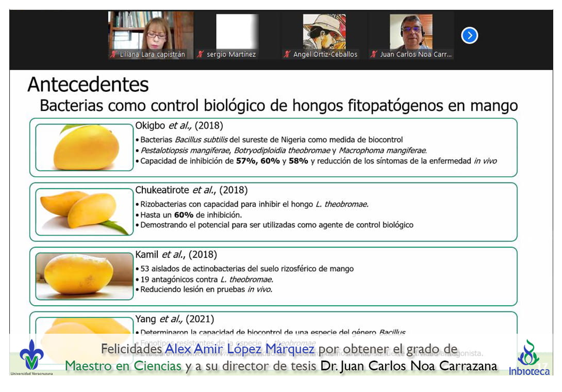Click the Yang et al. (2021) heading
The width and height of the screenshot is (562, 392).
(x=174, y=319)
